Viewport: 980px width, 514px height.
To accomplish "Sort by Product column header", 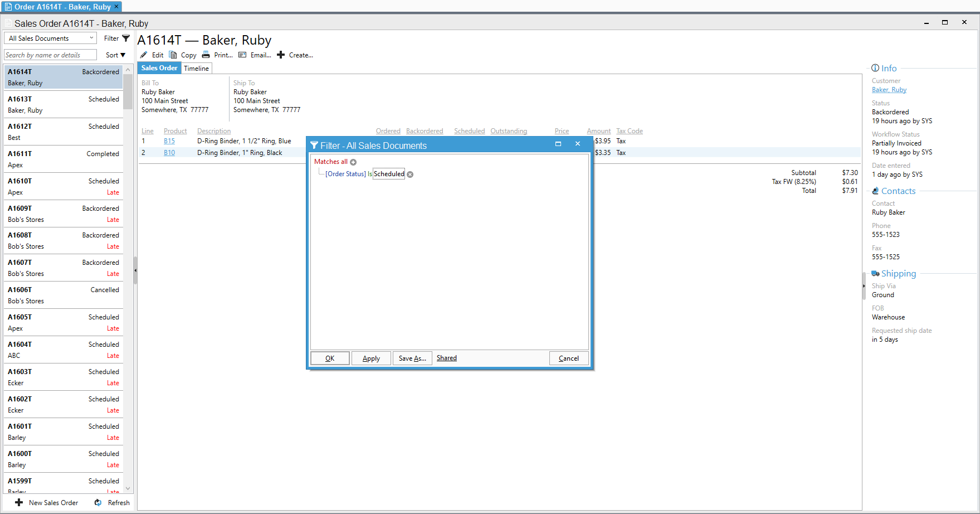I will coord(175,131).
